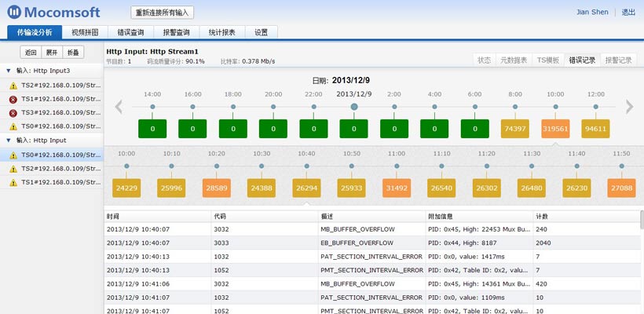Click the 返回 button
644x314 pixels.
pos(31,52)
